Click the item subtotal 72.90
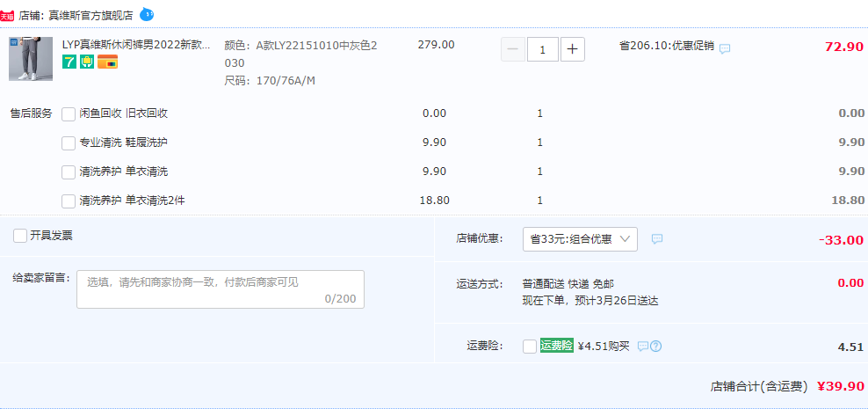Viewport: 868px width, 409px height. 844,47
